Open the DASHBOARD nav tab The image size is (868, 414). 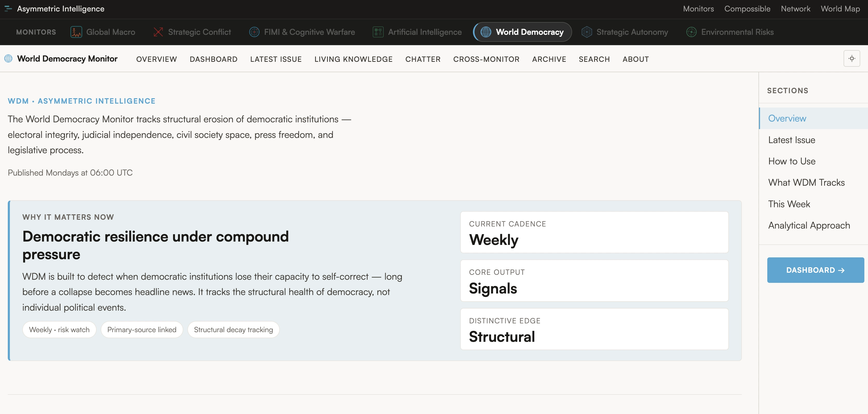click(x=213, y=59)
